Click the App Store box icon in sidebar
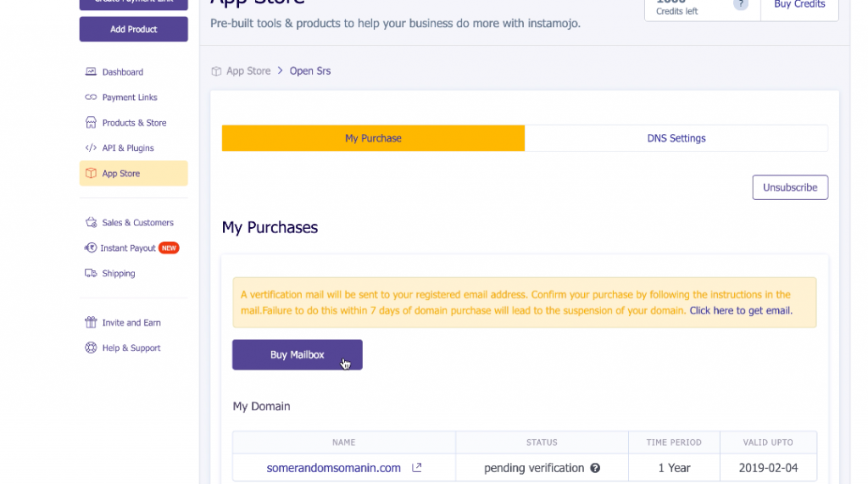Screen dimensions: 868x484 coord(91,174)
